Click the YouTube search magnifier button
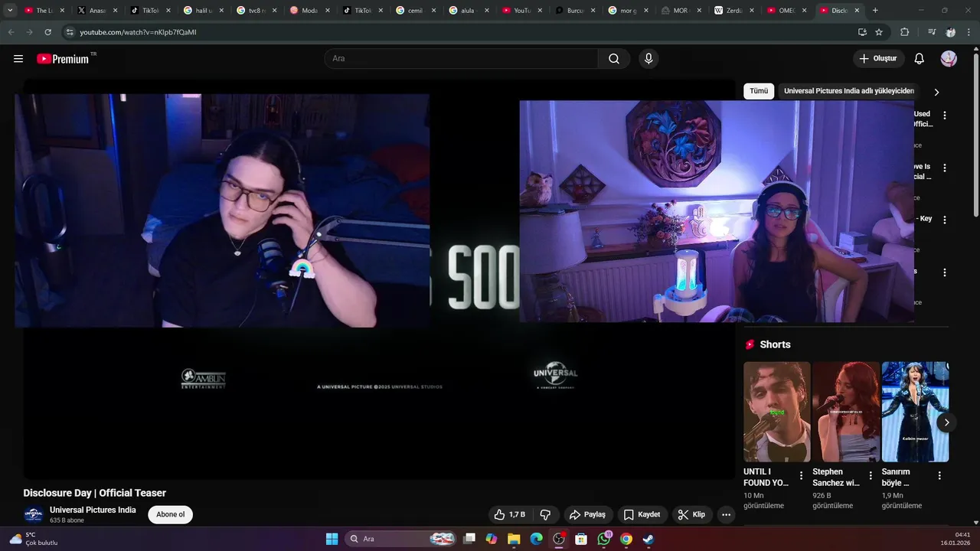The width and height of the screenshot is (980, 551). 614,59
